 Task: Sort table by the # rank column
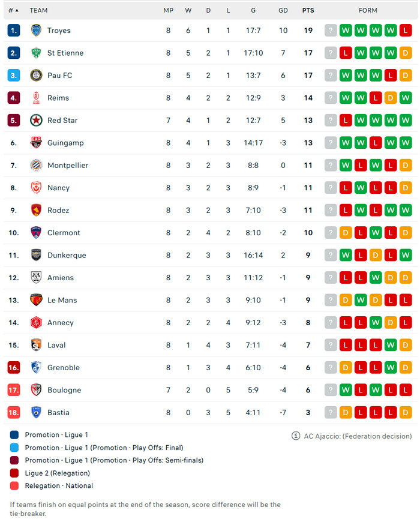[x=13, y=10]
